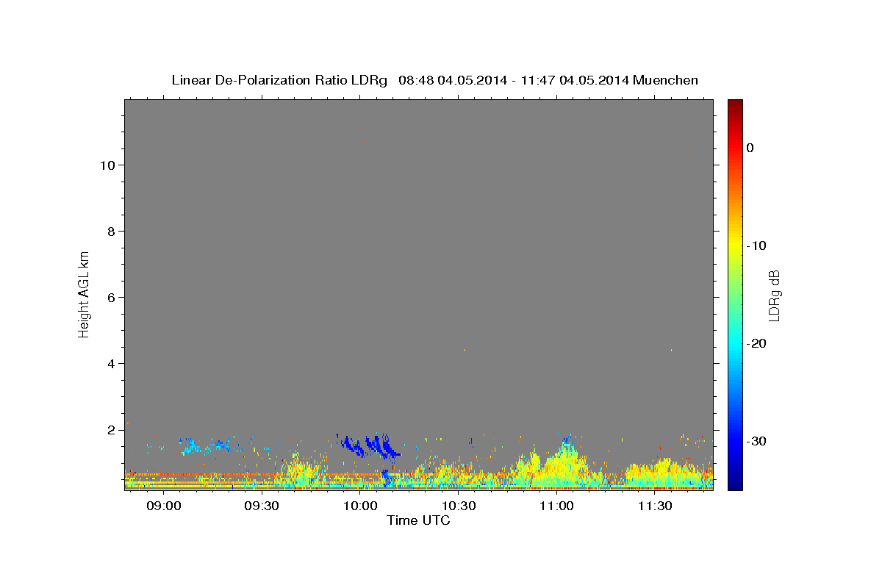Image resolution: width=882 pixels, height=588 pixels.
Task: Click the 09:00 time tick label
Action: (x=164, y=506)
